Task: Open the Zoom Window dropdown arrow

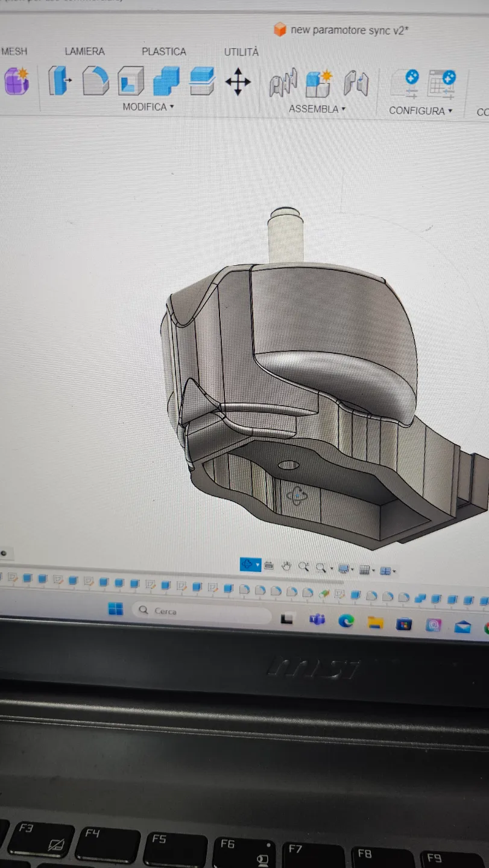Action: click(x=332, y=568)
